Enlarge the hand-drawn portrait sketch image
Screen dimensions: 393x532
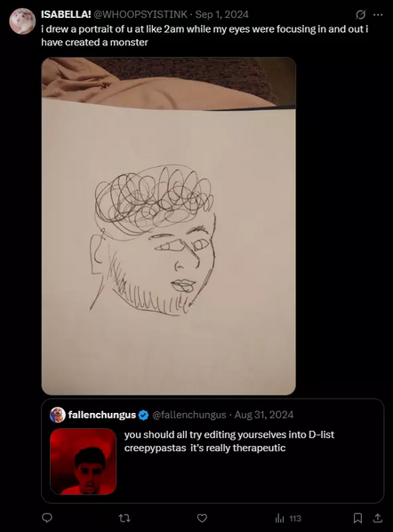click(168, 226)
